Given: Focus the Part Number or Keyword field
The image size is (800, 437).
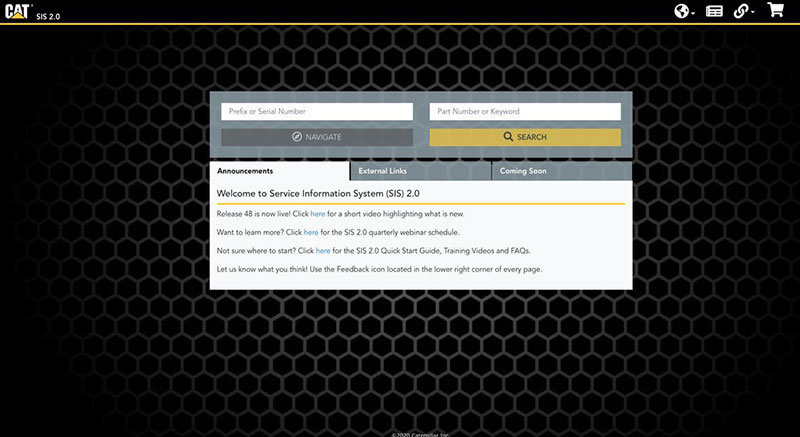Looking at the screenshot, I should pos(525,112).
